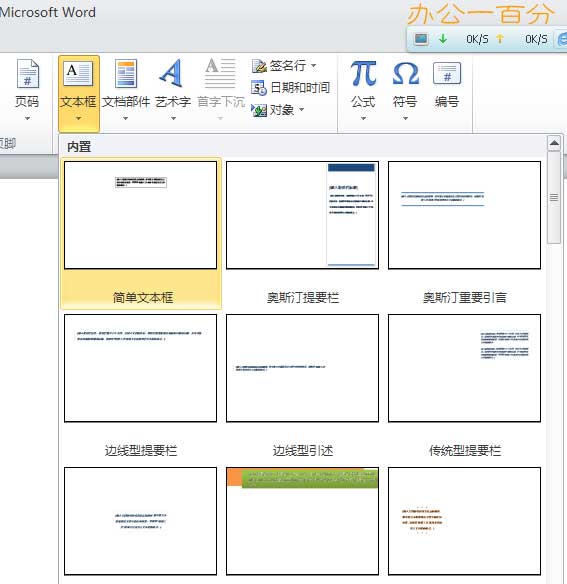Click the upload speed 0K/S value
The width and height of the screenshot is (567, 584).
[x=536, y=39]
